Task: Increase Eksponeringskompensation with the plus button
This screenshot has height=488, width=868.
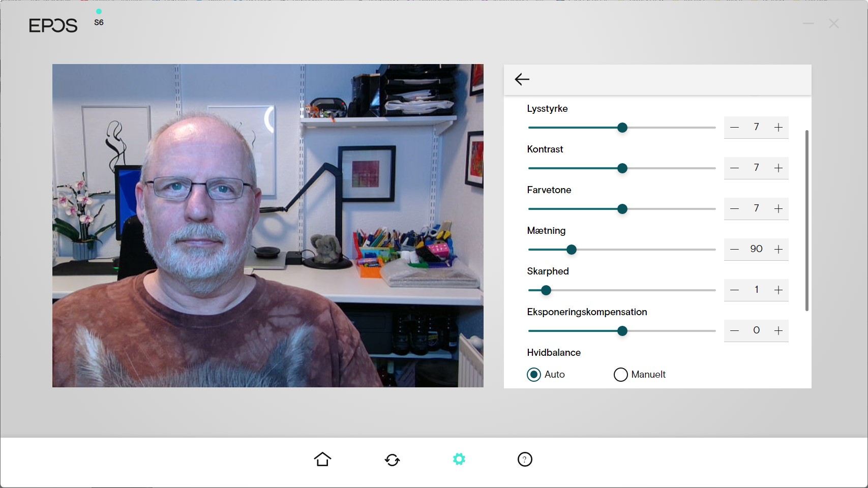Action: (x=779, y=331)
